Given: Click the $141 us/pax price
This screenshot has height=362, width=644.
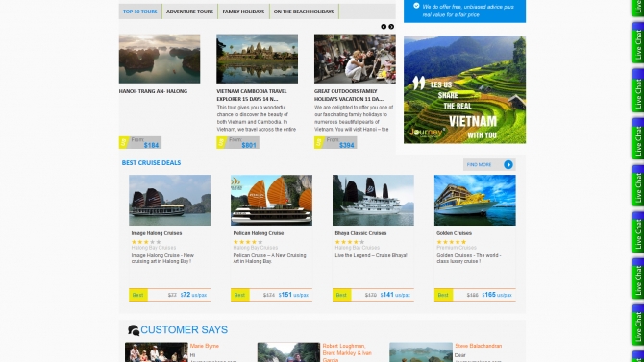Looking at the screenshot, I should click(395, 295).
